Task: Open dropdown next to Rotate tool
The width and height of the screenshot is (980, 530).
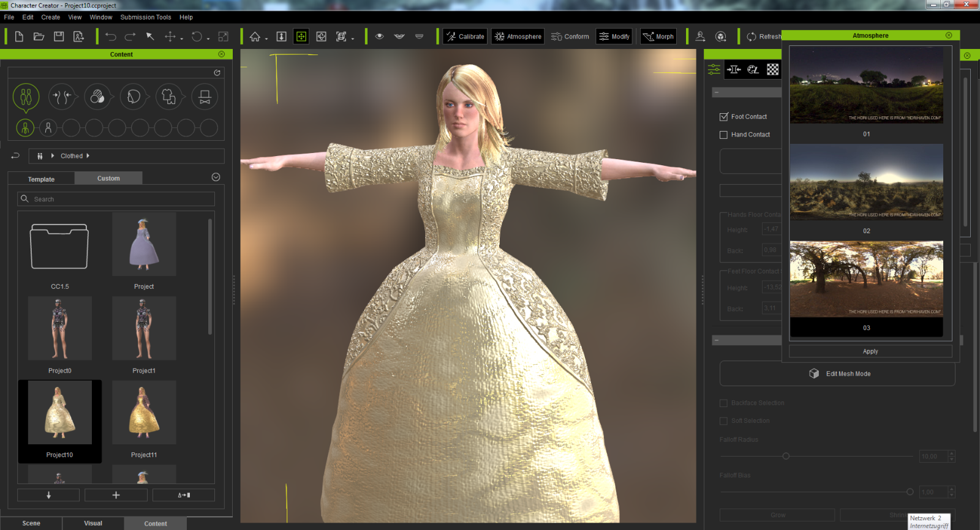Action: coord(208,39)
